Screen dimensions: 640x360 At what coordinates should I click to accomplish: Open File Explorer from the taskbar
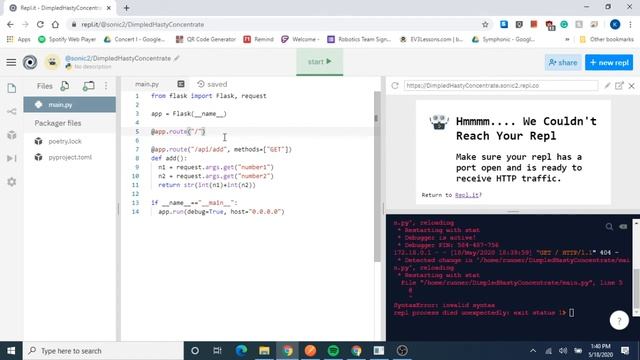[x=264, y=351]
